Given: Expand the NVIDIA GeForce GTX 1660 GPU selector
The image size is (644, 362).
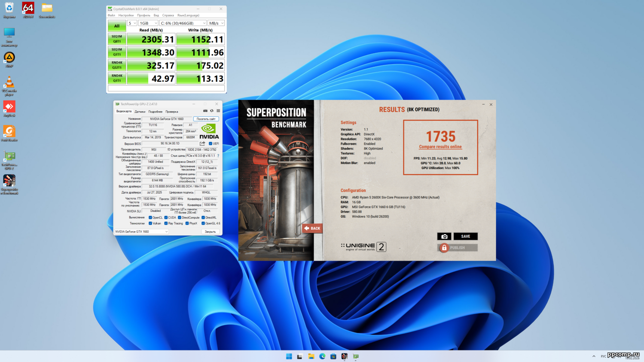Looking at the screenshot, I should point(141,231).
